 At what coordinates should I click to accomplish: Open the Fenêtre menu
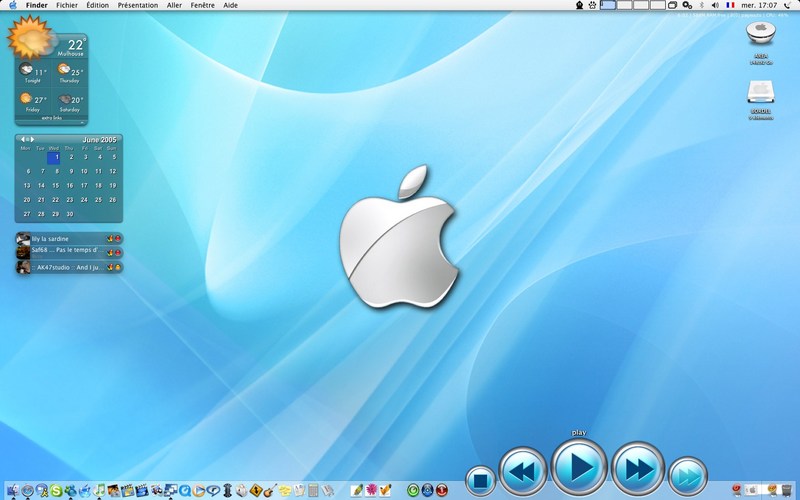tap(203, 5)
